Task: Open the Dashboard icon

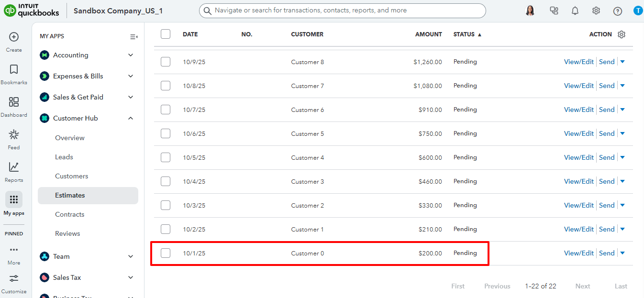Action: click(x=14, y=102)
